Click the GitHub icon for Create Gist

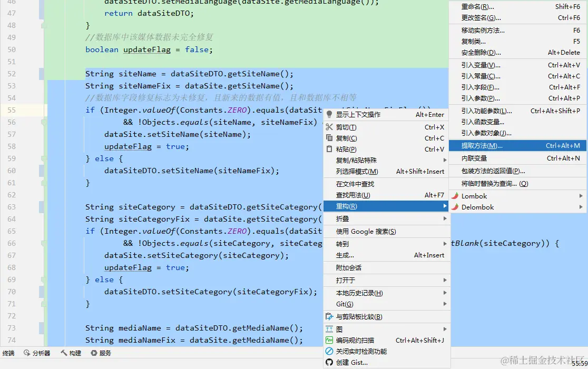coord(329,362)
